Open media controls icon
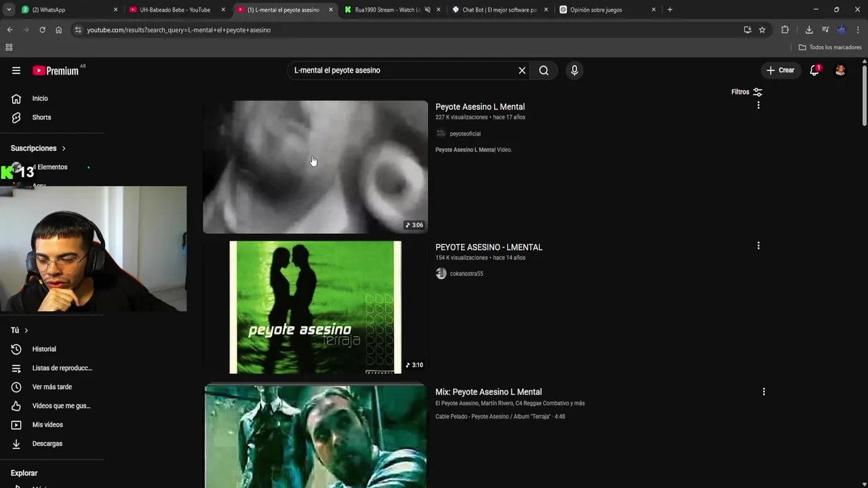The image size is (868, 488). click(x=825, y=30)
